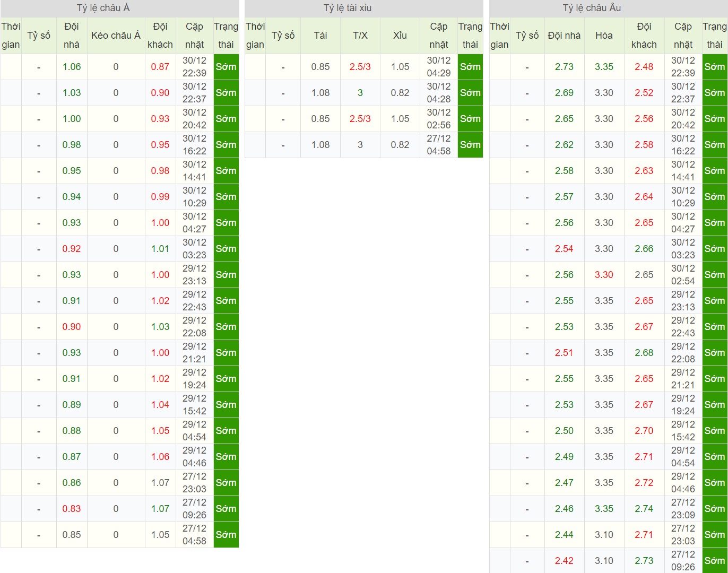Click over/under update time 30/12 04:29
This screenshot has width=728, height=573.
[439, 67]
